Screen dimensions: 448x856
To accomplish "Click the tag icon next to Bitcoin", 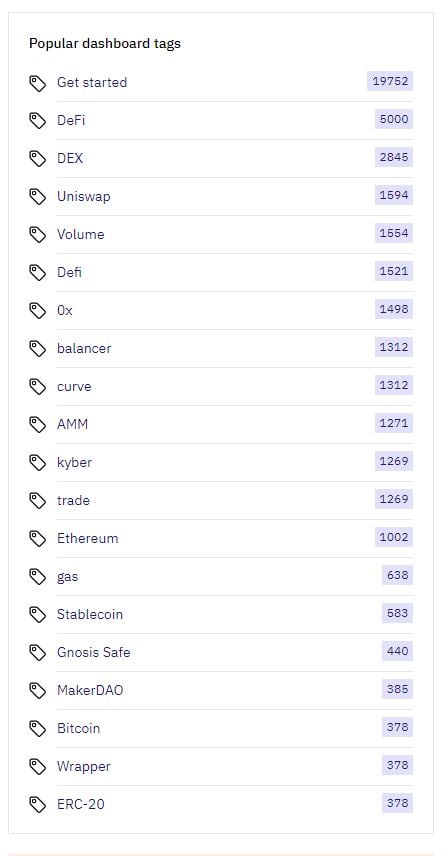I will 37,728.
